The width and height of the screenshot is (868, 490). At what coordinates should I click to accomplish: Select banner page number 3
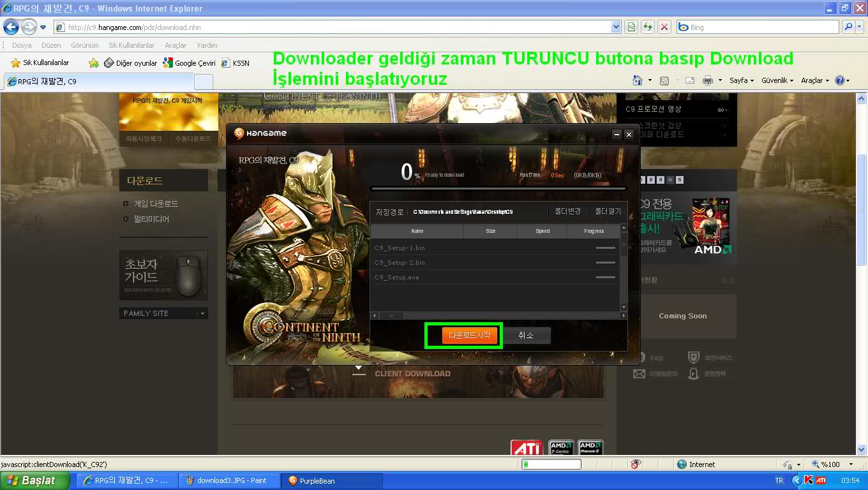point(661,180)
